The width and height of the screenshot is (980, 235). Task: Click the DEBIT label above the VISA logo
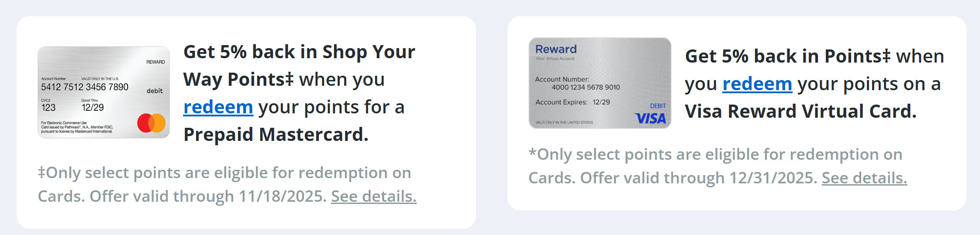point(658,106)
